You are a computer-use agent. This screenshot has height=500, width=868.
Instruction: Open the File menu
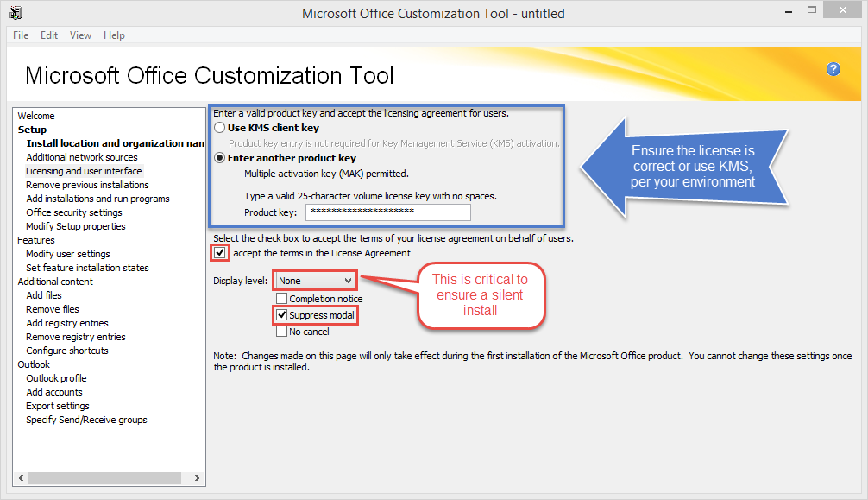pos(21,35)
